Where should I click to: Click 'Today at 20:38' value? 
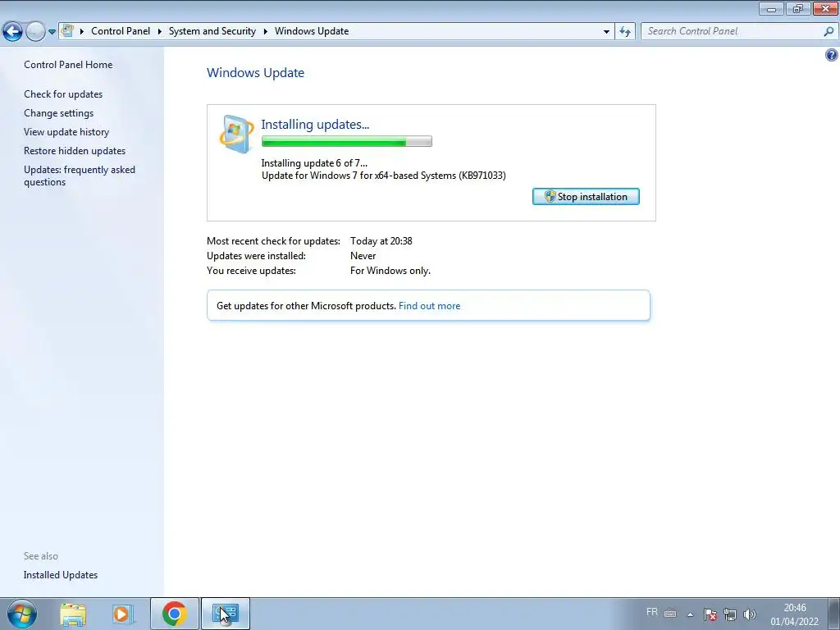[x=381, y=241]
